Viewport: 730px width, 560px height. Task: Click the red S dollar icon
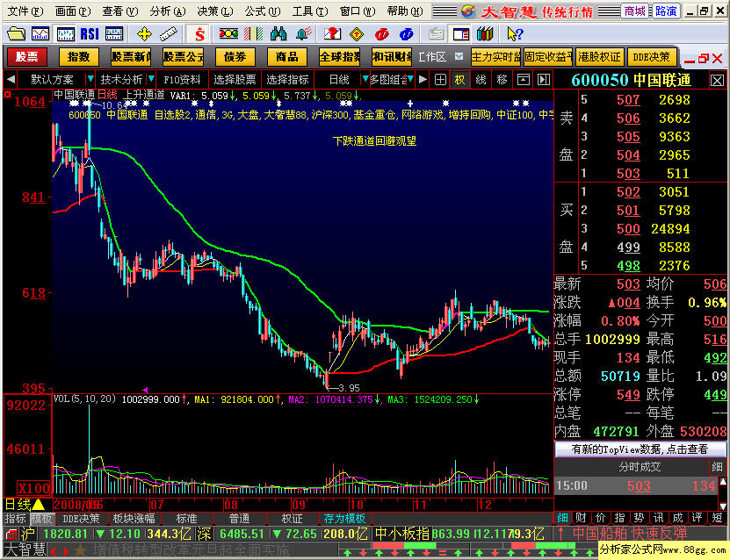(x=199, y=33)
